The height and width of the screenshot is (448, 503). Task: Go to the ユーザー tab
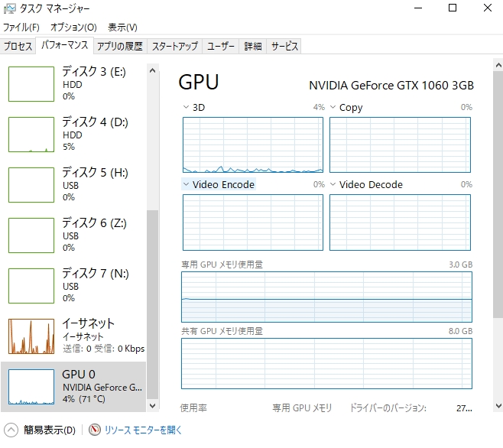pos(220,46)
